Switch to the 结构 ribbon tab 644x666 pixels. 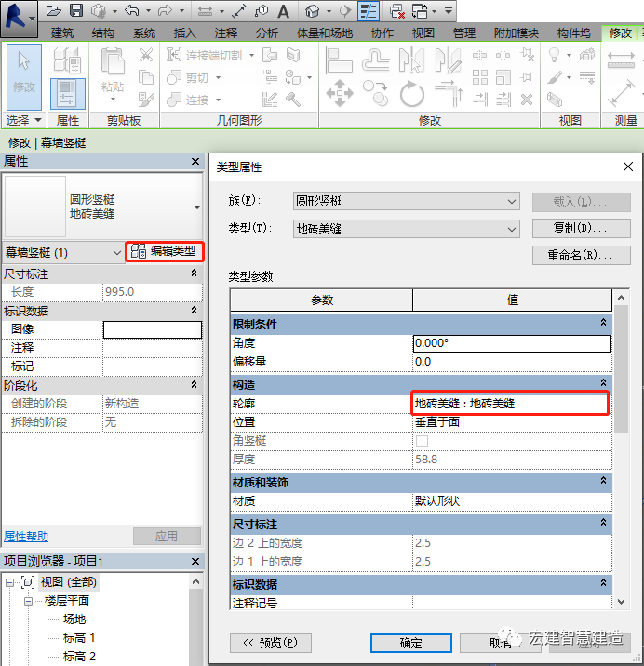[103, 33]
